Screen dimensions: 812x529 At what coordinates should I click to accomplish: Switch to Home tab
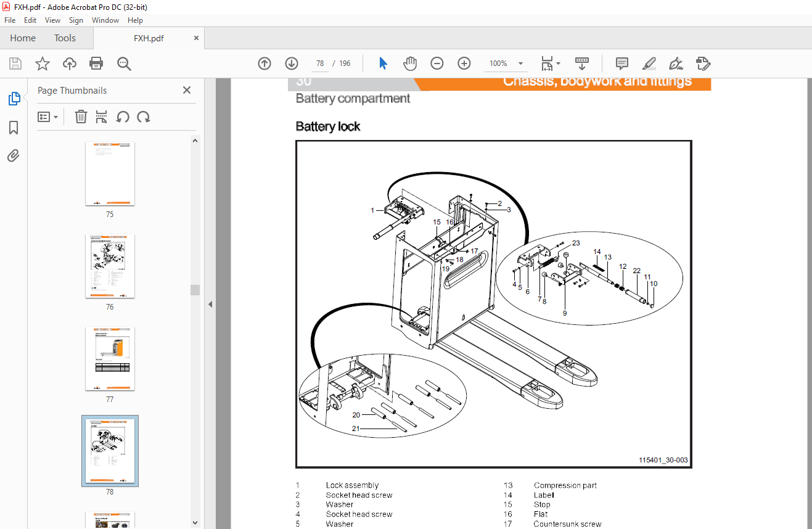23,38
